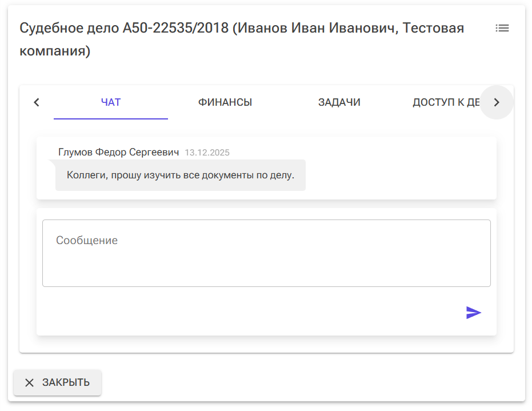Click the message text about studying case documents

click(181, 175)
